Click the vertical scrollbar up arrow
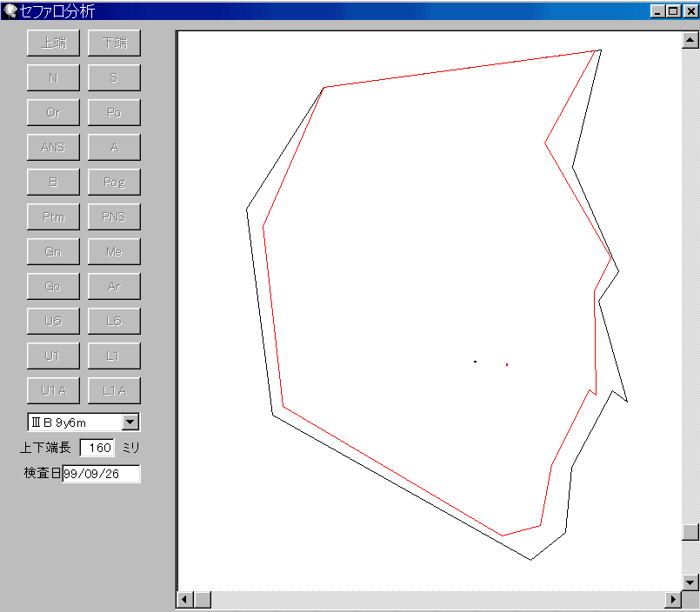 (690, 40)
